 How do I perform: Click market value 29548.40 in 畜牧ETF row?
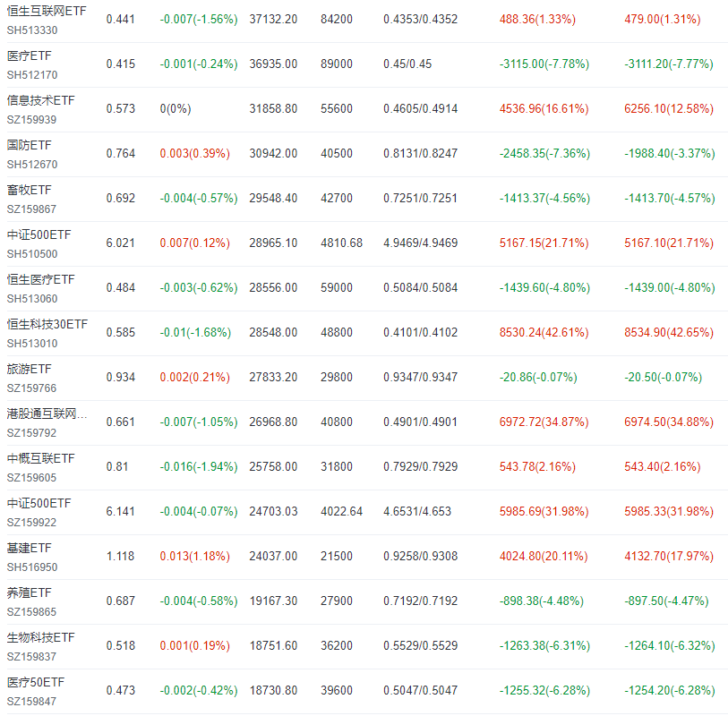[x=273, y=198]
